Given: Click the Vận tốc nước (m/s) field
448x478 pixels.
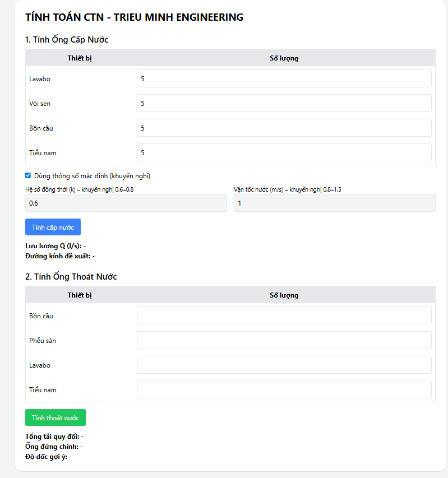Looking at the screenshot, I should point(334,203).
